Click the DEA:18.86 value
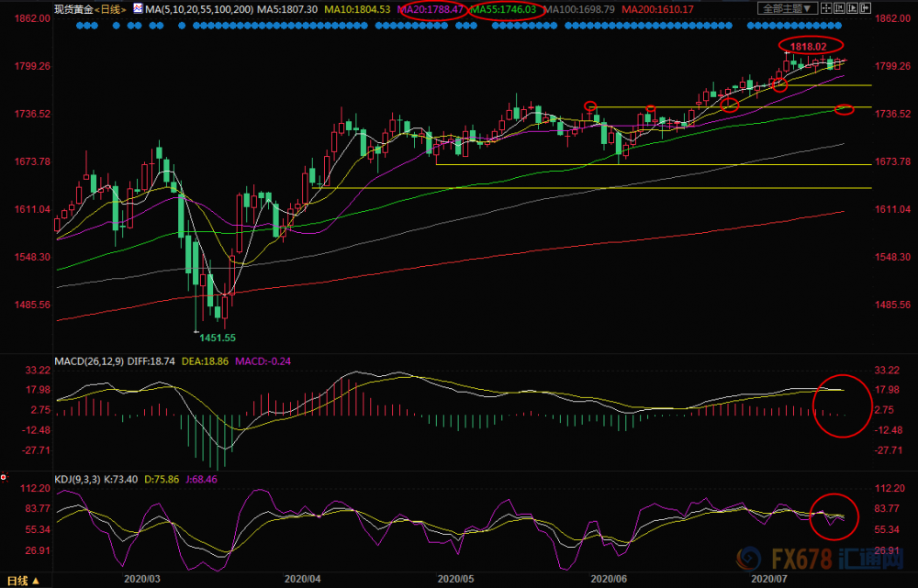 pos(205,361)
